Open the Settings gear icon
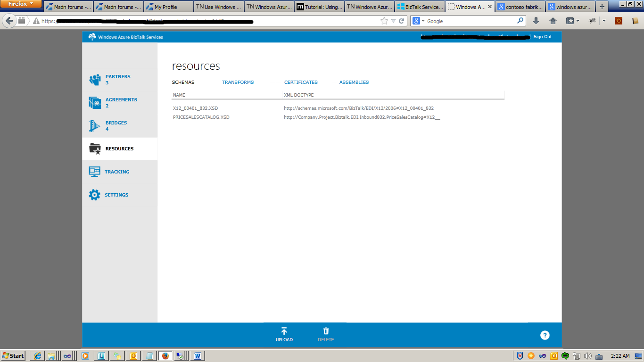 tap(95, 195)
